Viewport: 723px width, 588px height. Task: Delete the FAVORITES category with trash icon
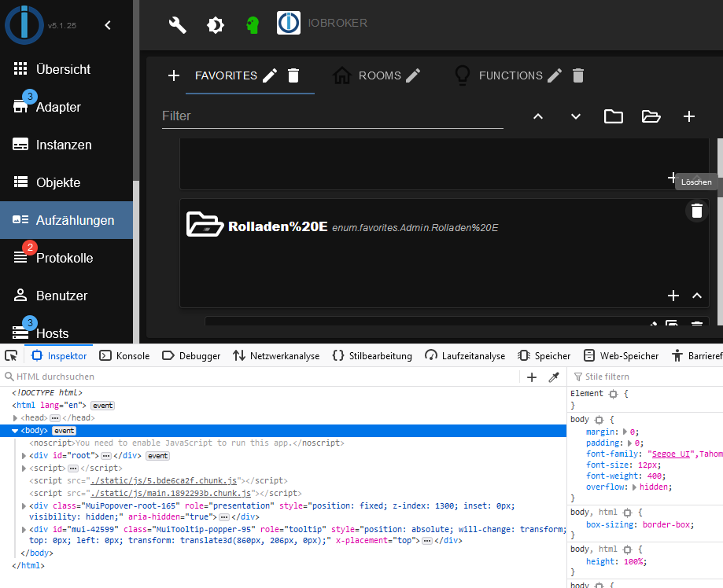293,75
